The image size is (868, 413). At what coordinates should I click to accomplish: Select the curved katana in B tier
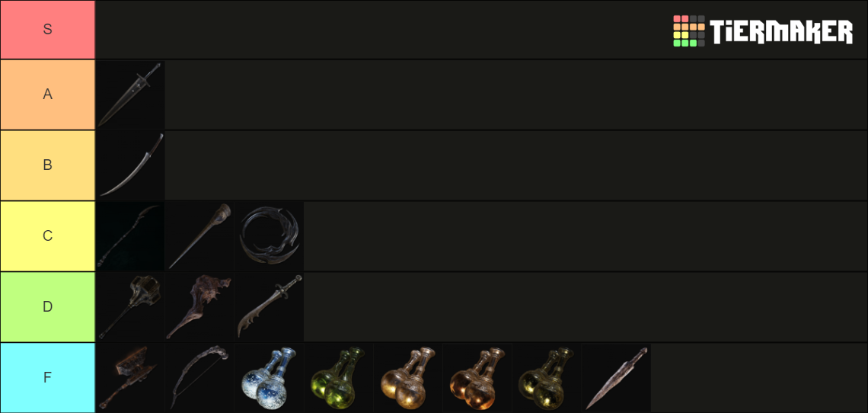point(131,165)
